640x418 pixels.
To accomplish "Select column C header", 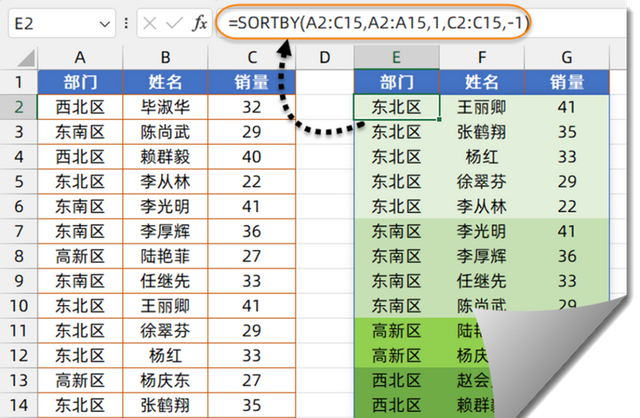I will pos(252,58).
